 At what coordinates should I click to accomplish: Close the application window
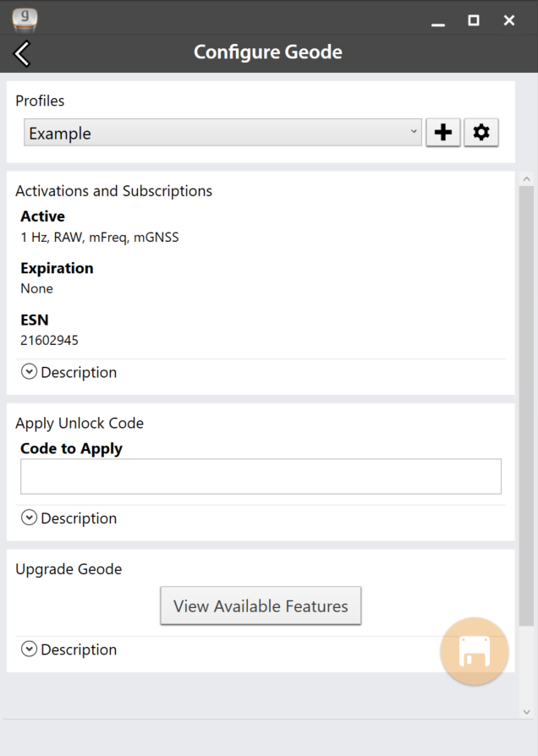pos(509,20)
